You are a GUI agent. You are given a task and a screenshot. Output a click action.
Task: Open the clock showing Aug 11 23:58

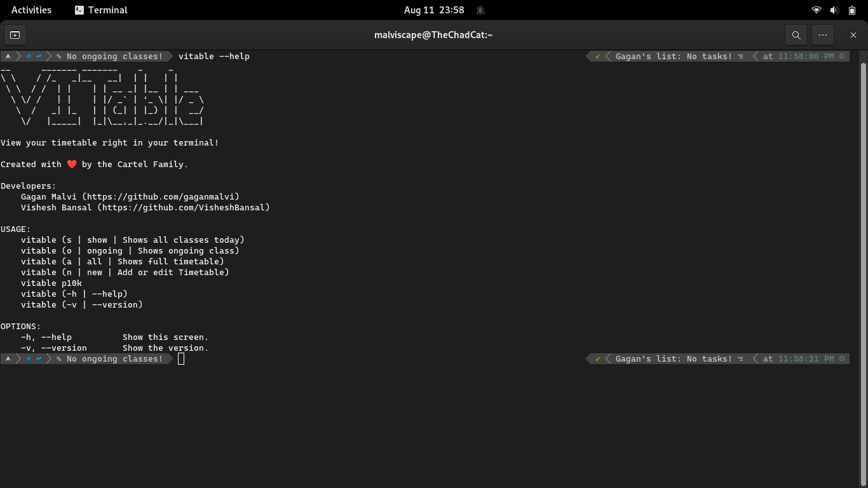click(x=434, y=10)
